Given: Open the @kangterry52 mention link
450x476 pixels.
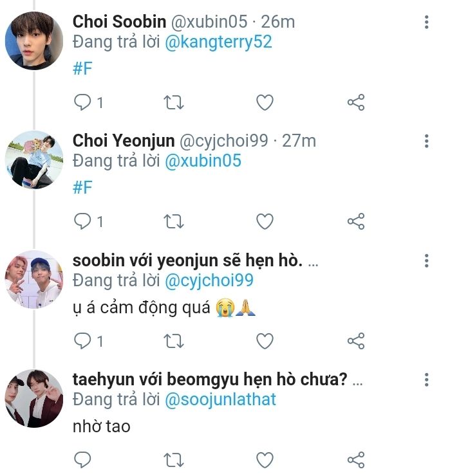Looking at the screenshot, I should [219, 42].
